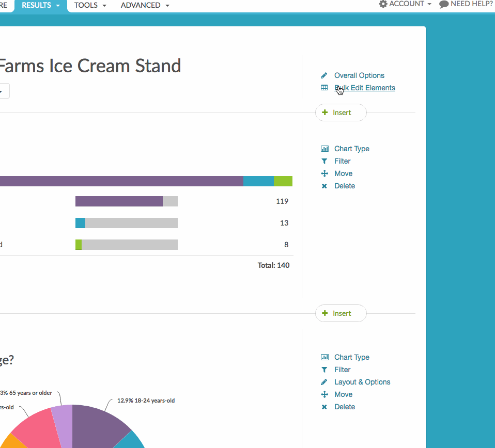Click the green segment of stacked bar
This screenshot has width=495, height=448.
[x=283, y=181]
